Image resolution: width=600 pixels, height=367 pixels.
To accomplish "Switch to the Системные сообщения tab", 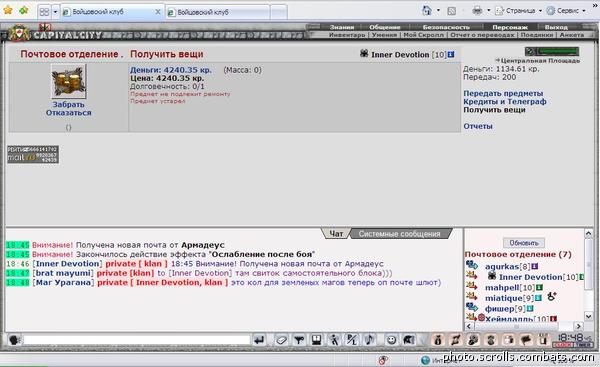I will click(399, 233).
